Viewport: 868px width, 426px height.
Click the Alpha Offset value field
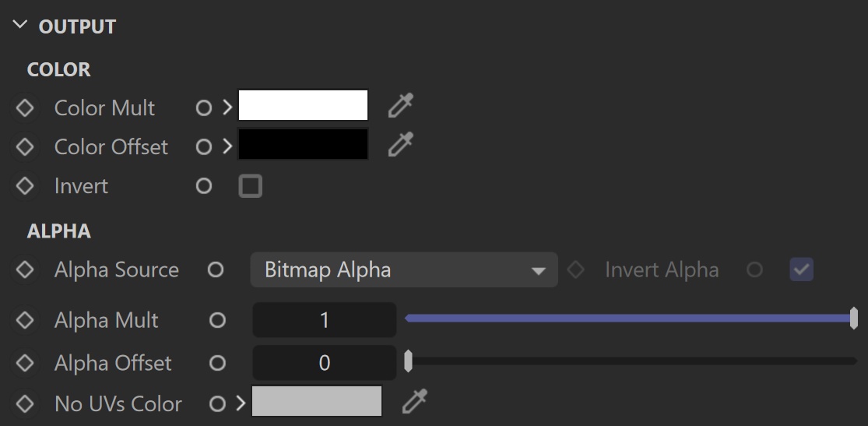click(325, 363)
